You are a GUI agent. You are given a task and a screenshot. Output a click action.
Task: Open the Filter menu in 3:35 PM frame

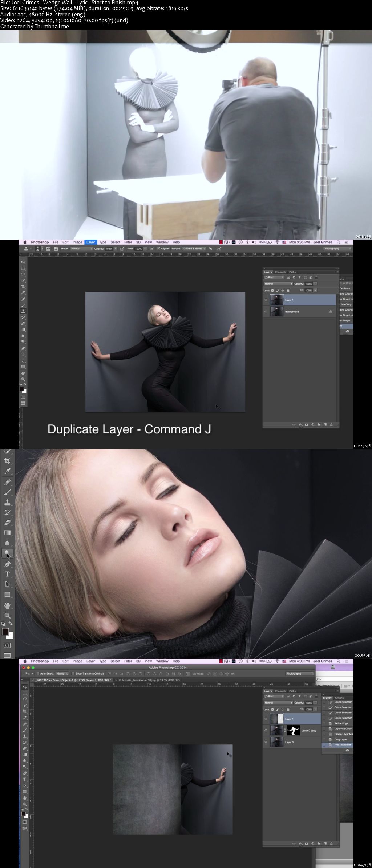(128, 242)
